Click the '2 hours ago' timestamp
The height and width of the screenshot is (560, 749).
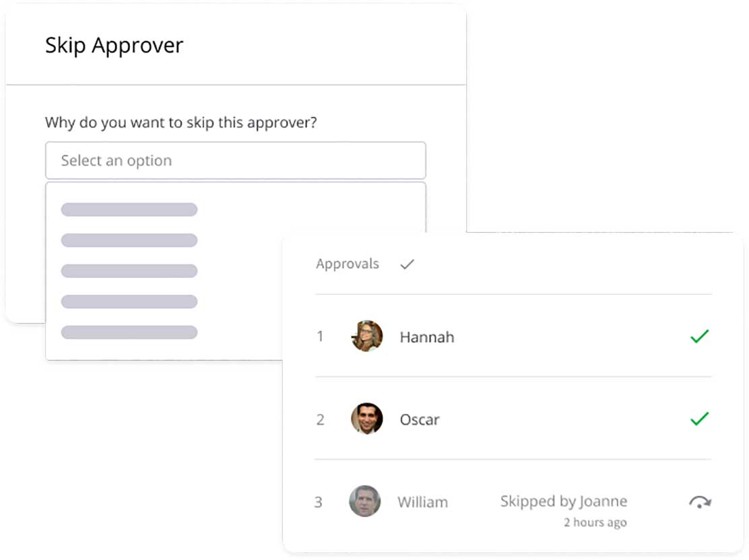[595, 522]
